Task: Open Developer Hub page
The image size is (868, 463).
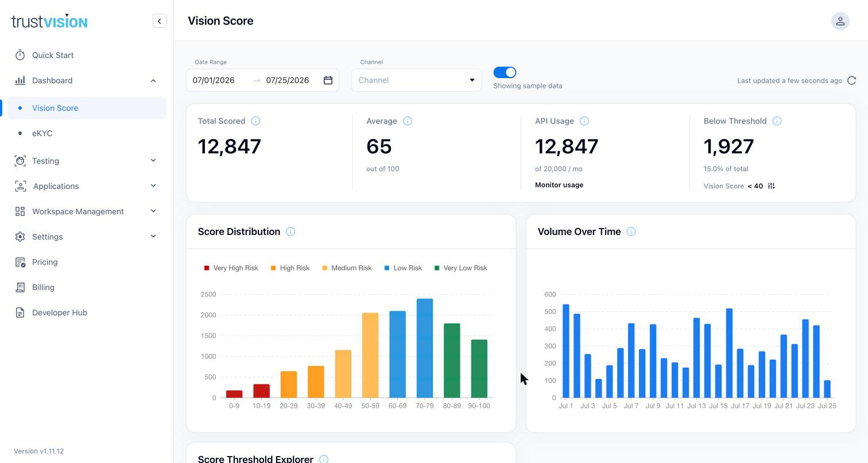Action: [87, 312]
